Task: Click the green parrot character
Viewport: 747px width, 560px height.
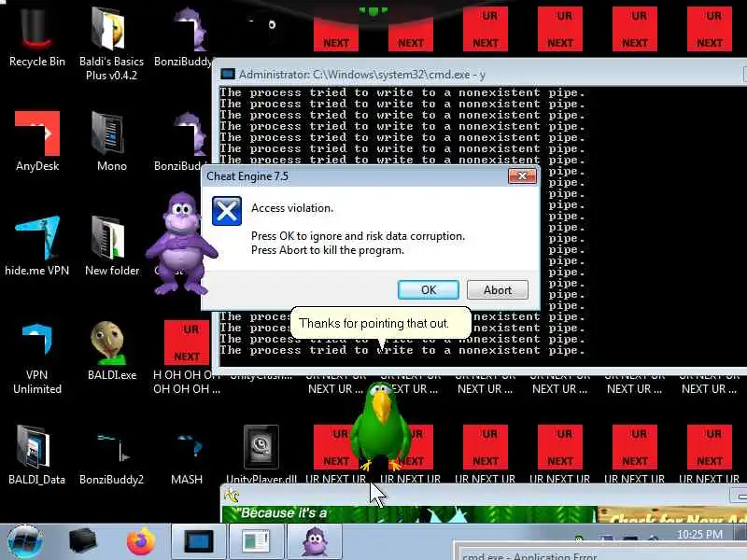Action: coord(381,427)
